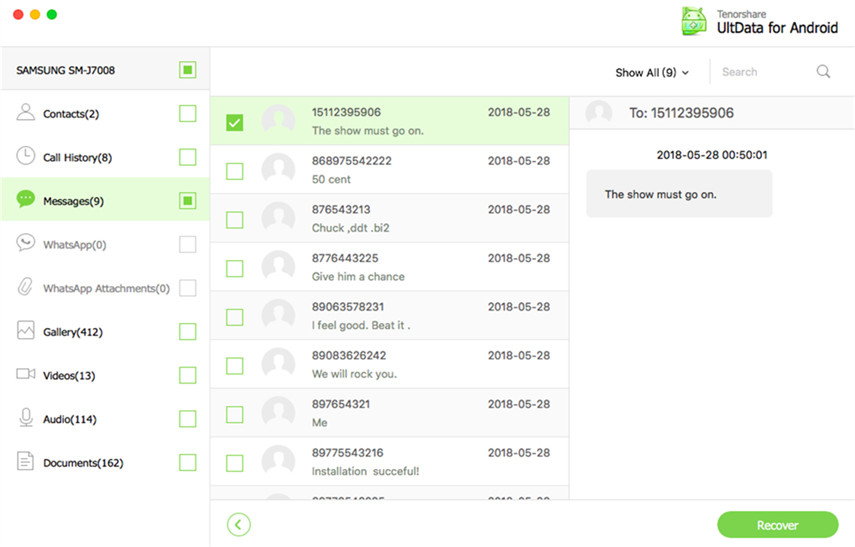Click the Gallery picture icon
Screen dimensions: 855x547
(26, 330)
